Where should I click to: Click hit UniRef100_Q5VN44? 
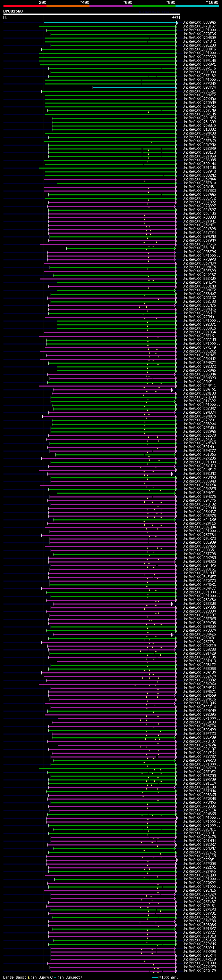pos(199,179)
